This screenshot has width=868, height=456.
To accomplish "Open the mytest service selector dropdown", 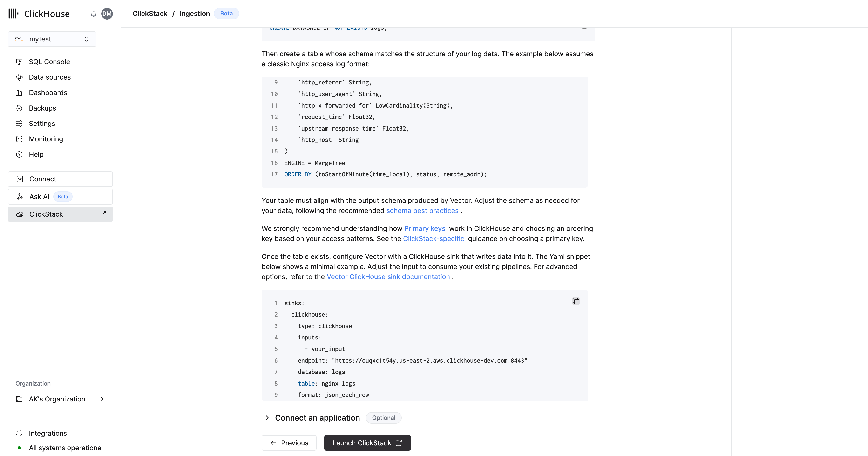I will [x=52, y=39].
